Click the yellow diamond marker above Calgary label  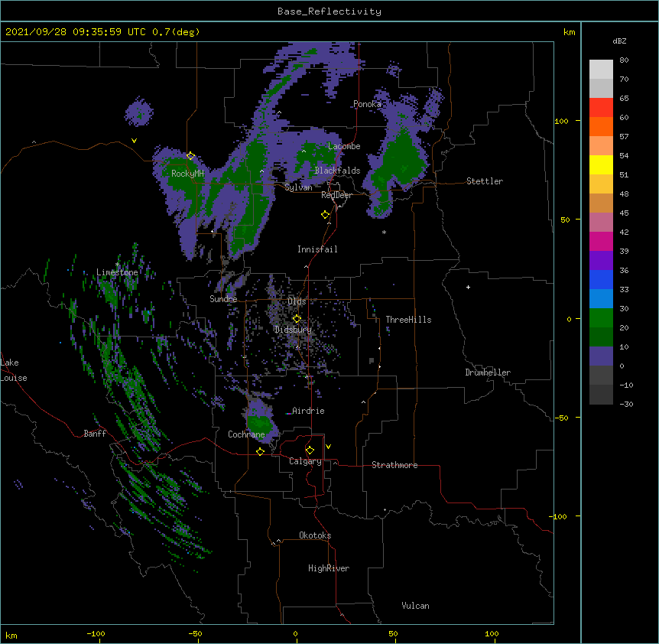[310, 450]
